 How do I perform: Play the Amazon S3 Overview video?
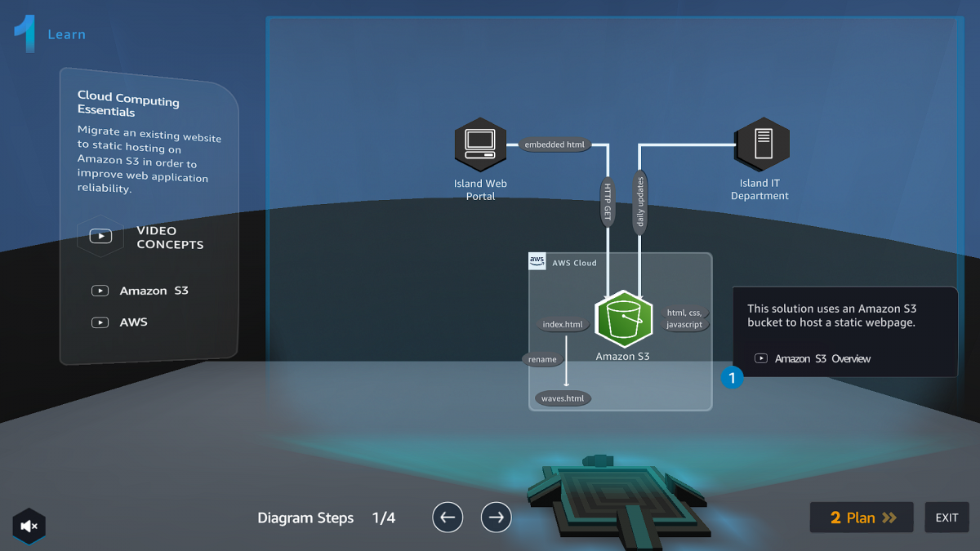coord(760,358)
